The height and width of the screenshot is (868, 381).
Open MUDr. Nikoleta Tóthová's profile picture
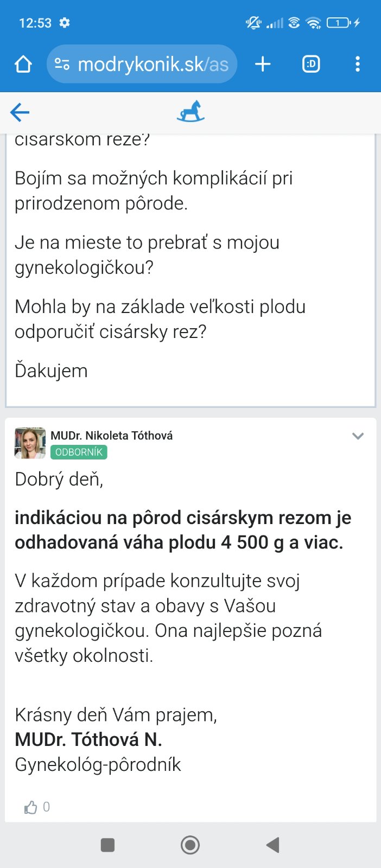(x=30, y=443)
